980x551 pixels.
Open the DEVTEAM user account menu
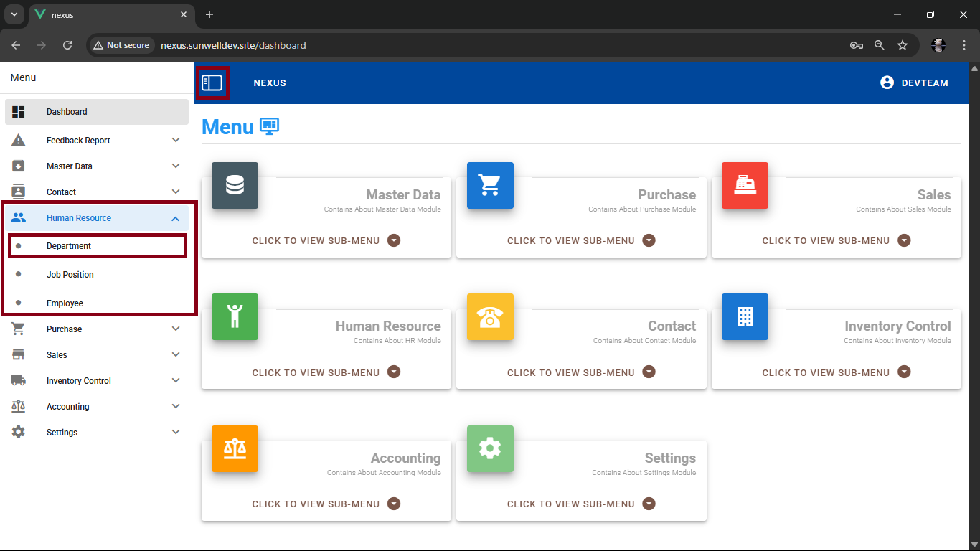914,83
